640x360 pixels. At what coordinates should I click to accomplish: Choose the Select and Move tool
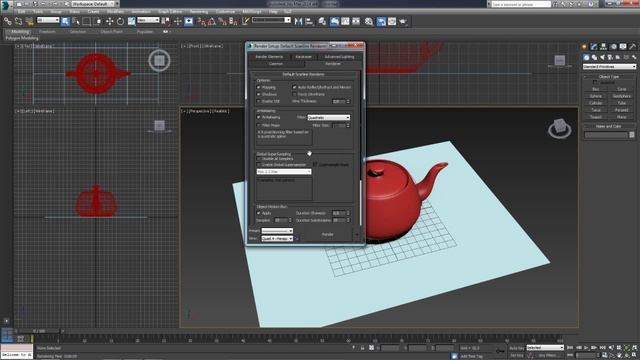109,21
